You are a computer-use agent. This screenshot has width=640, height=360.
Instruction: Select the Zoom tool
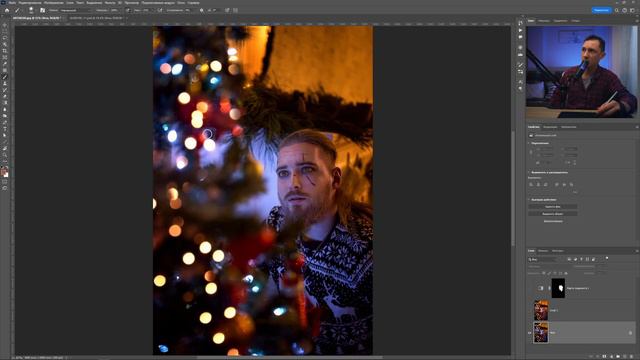[x=5, y=155]
